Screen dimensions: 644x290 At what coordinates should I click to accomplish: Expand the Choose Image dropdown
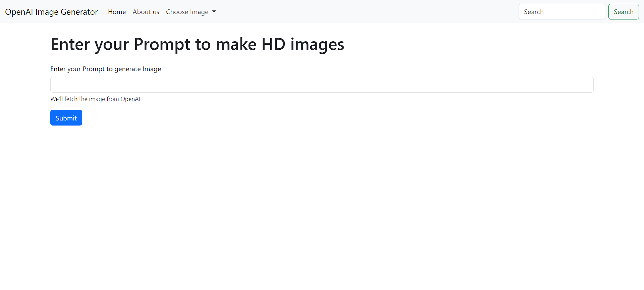pyautogui.click(x=191, y=12)
